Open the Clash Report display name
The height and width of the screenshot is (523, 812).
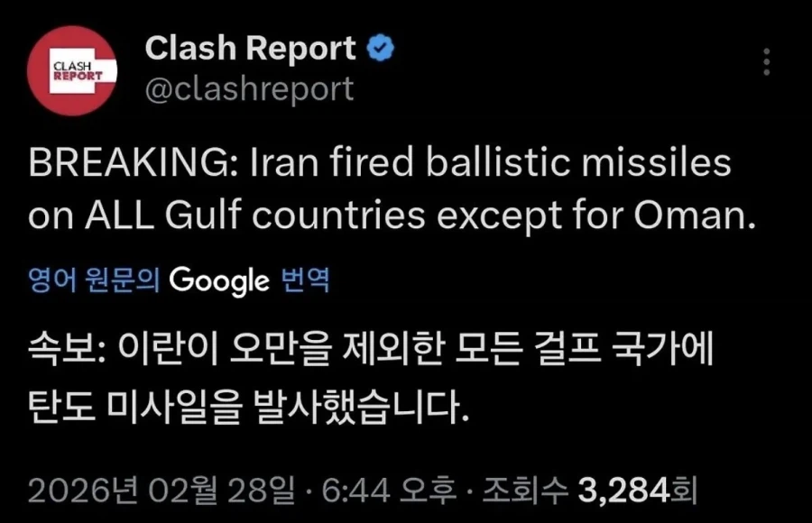(x=251, y=50)
